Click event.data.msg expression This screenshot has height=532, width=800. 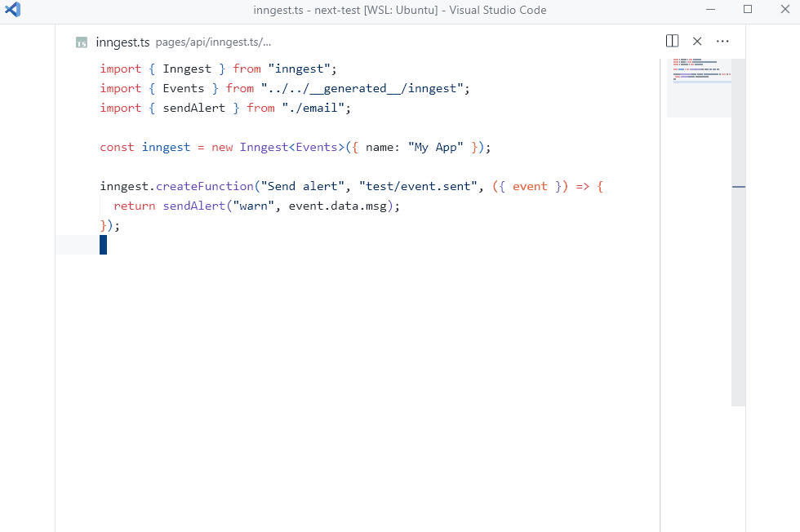(x=338, y=206)
